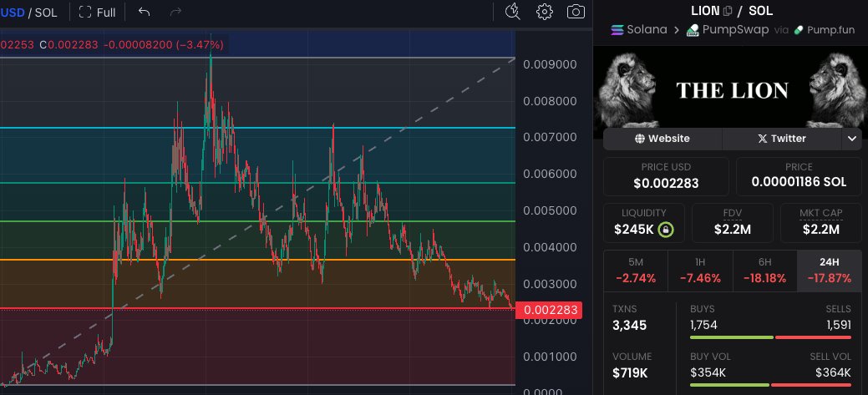Open the Website link
The width and height of the screenshot is (868, 395).
662,139
